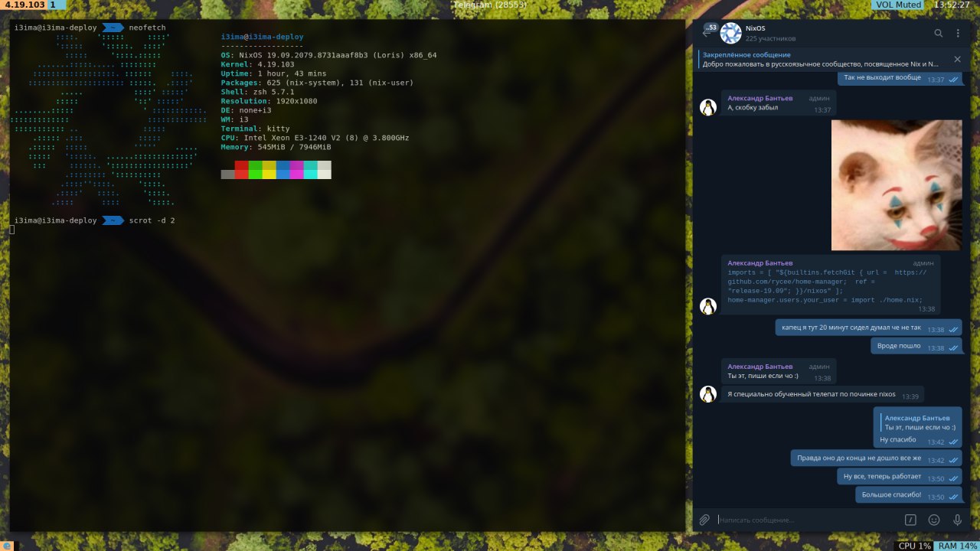Click the 'CPU: Intel Xeon E3-1240' line
Viewport: 980px width, 551px height.
click(315, 138)
